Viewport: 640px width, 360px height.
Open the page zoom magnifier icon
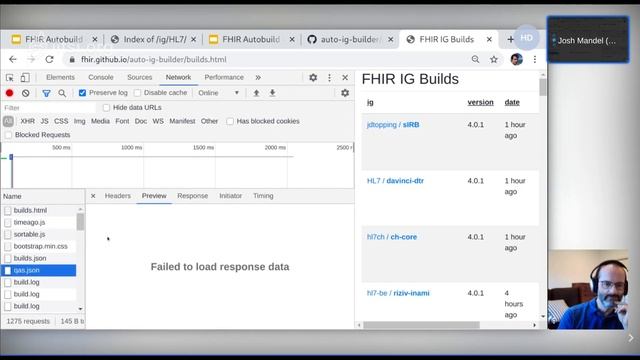click(475, 60)
